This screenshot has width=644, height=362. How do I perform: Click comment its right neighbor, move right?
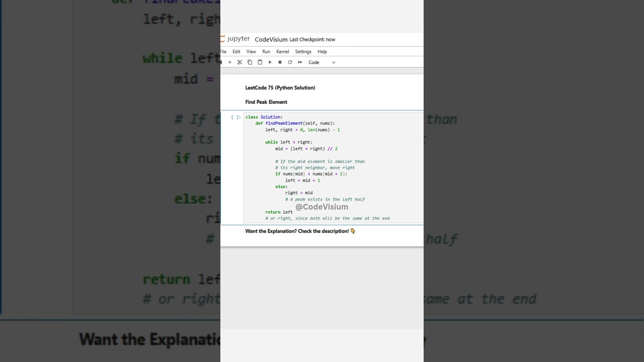[315, 167]
